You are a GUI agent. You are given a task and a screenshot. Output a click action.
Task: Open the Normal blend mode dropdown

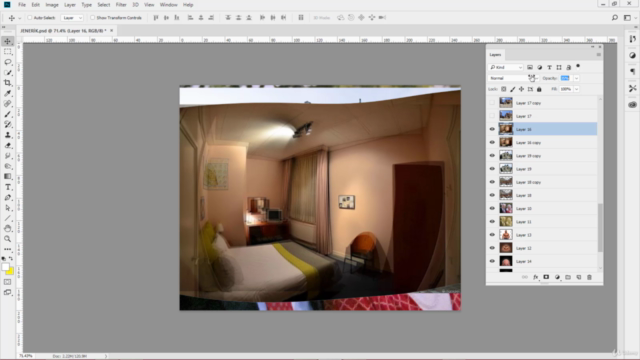pyautogui.click(x=513, y=78)
